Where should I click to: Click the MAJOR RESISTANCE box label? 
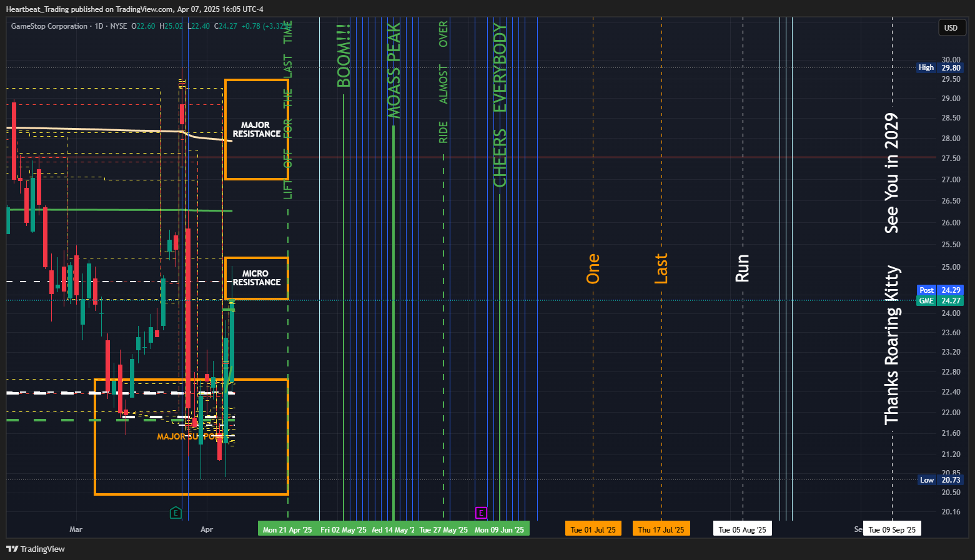coord(256,129)
